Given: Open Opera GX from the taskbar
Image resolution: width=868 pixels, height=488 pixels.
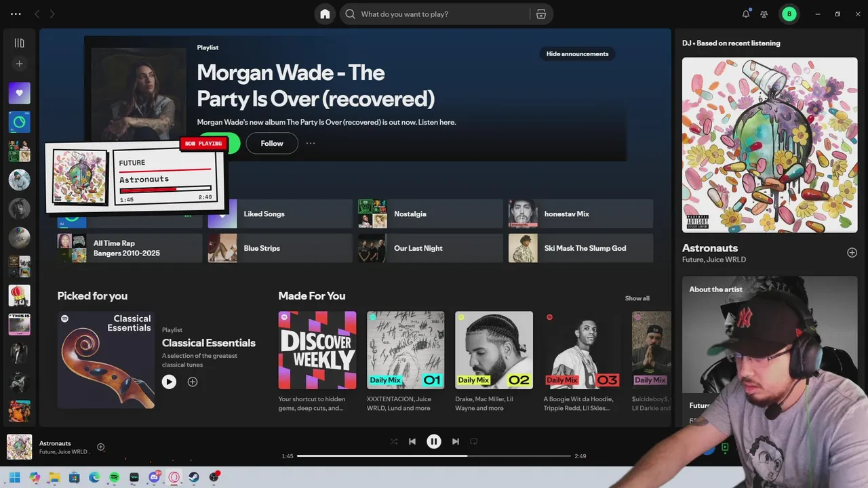Looking at the screenshot, I should click(x=174, y=477).
